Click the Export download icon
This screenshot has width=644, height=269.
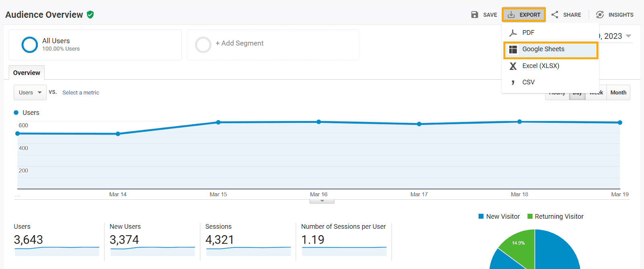point(511,14)
